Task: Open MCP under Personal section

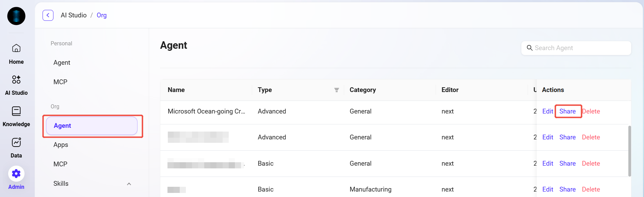Action: coord(61,82)
